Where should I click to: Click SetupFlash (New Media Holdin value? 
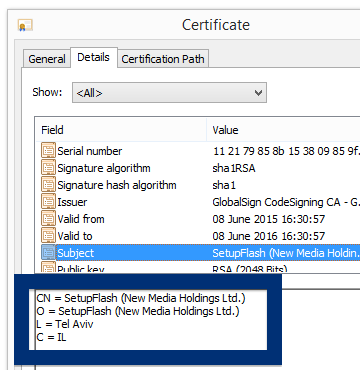pos(286,253)
